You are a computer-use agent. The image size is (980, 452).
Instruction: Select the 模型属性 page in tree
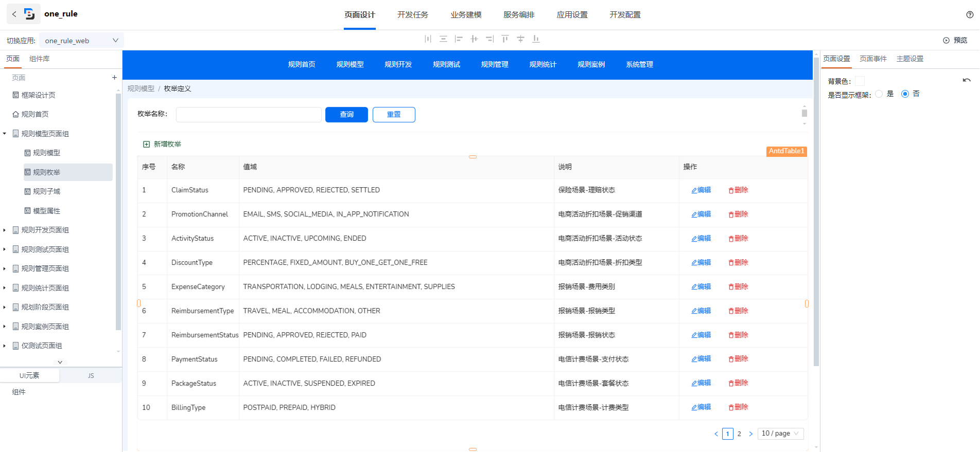pos(46,211)
